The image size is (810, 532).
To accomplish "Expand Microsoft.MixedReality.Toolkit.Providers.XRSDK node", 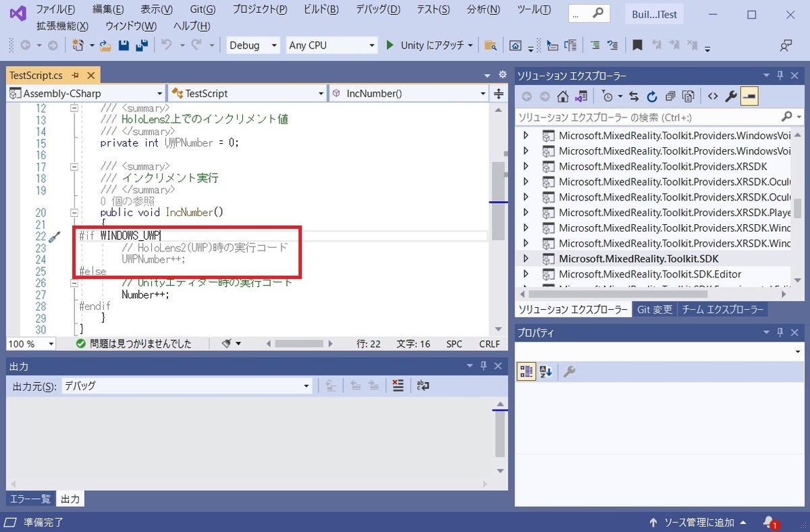I will 526,166.
